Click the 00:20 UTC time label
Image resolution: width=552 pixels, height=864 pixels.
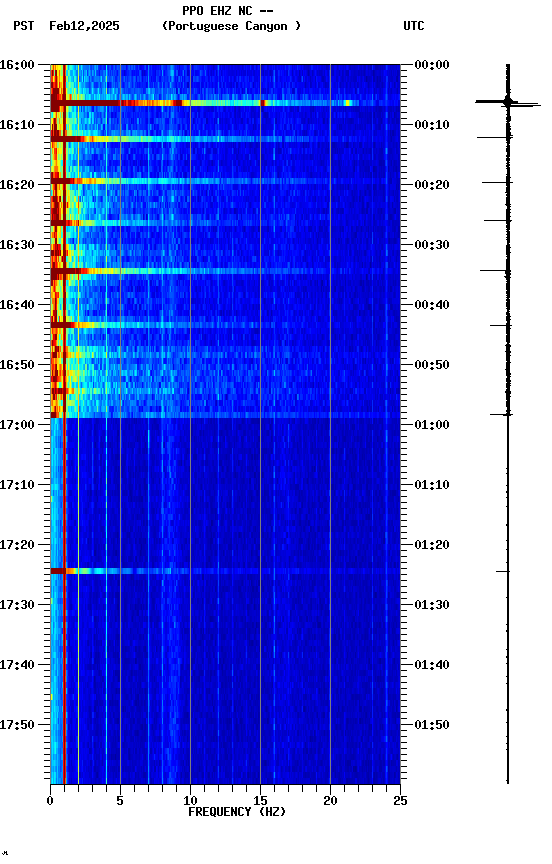click(x=432, y=185)
